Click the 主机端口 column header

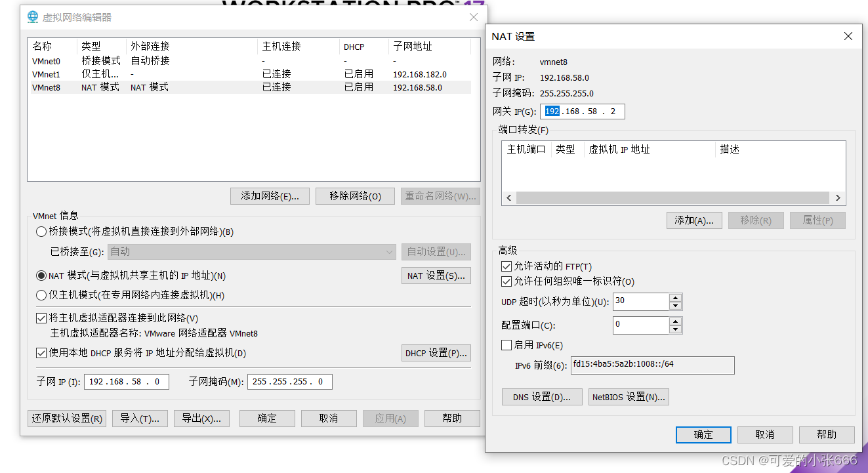point(527,150)
